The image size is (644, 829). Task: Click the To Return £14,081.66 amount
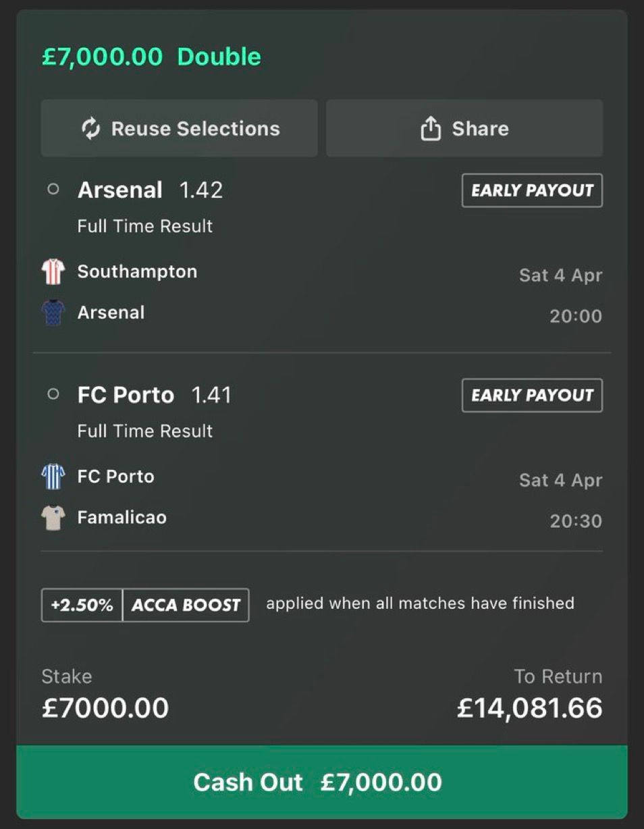[529, 707]
